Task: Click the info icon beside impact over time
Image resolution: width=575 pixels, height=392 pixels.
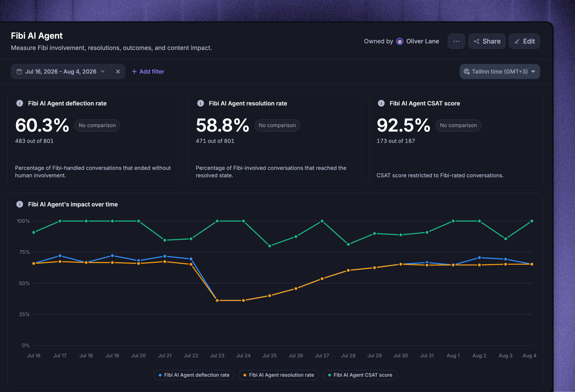Action: (20, 204)
